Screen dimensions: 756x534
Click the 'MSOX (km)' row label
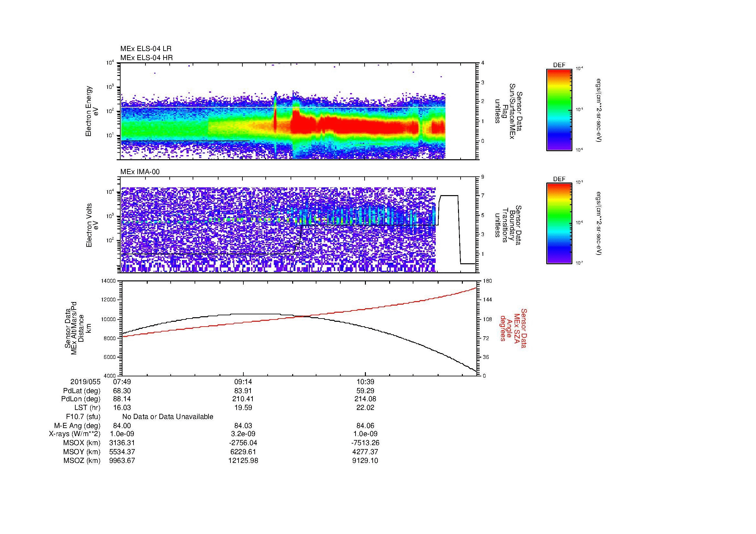pyautogui.click(x=82, y=443)
